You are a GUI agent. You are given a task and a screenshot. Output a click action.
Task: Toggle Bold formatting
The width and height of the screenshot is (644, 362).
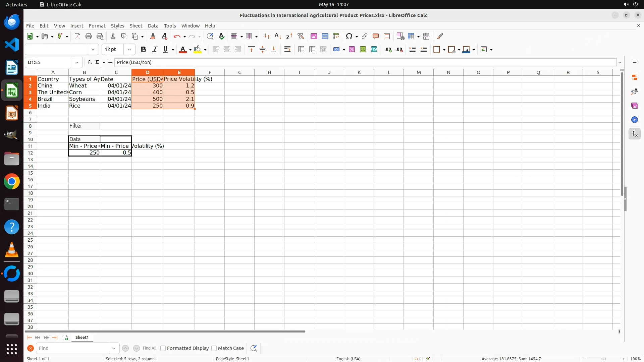144,50
